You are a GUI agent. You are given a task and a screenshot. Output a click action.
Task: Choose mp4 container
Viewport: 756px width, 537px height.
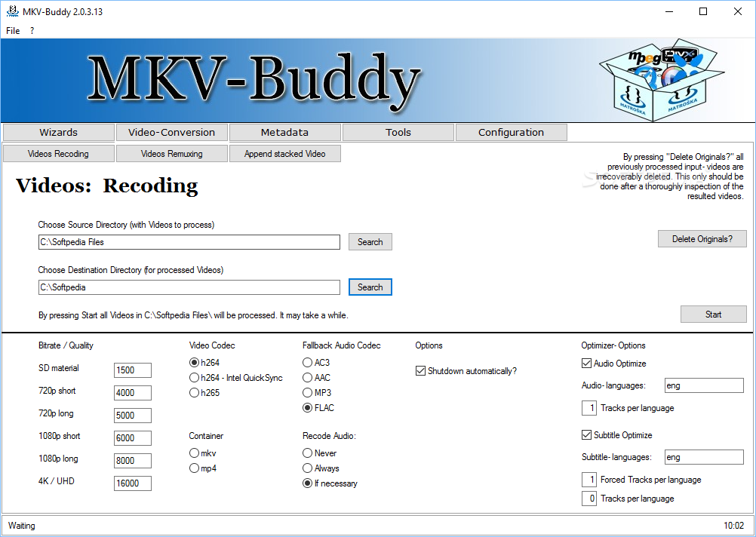[202, 468]
